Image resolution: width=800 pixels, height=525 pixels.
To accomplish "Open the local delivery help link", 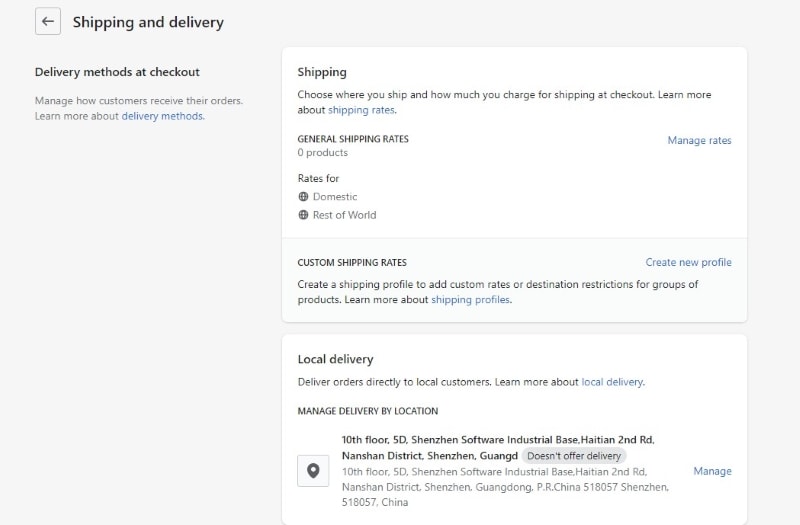I will pos(612,382).
